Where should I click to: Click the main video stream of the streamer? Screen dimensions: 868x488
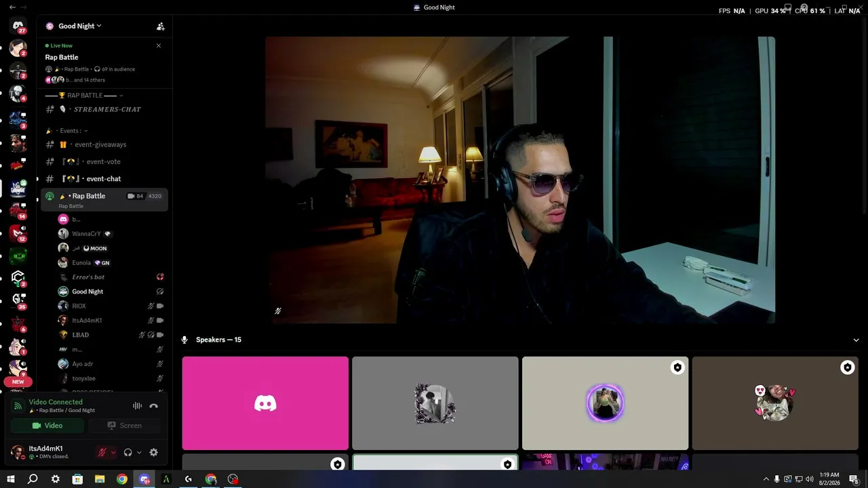(520, 180)
